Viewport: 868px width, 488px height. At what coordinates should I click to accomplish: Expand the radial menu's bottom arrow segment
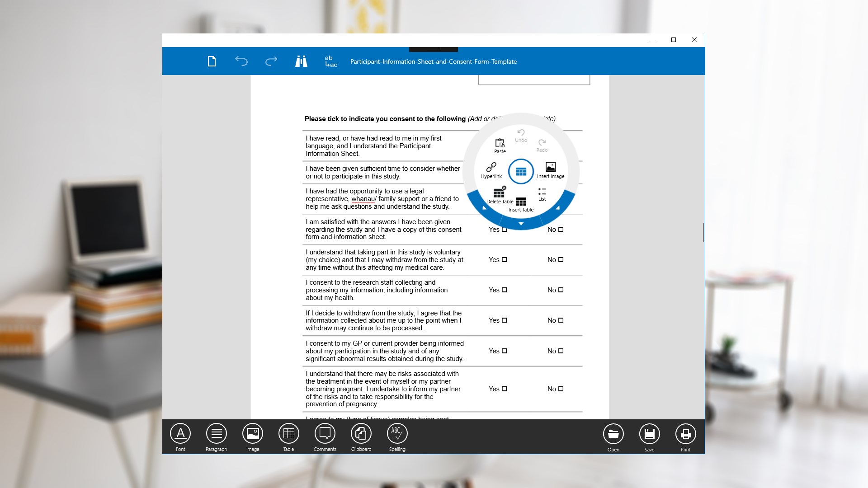point(521,224)
